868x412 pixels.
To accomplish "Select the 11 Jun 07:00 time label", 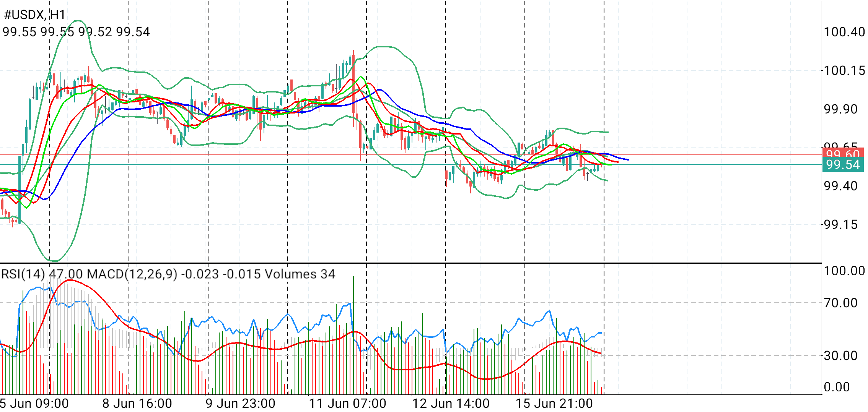I will 347,404.
